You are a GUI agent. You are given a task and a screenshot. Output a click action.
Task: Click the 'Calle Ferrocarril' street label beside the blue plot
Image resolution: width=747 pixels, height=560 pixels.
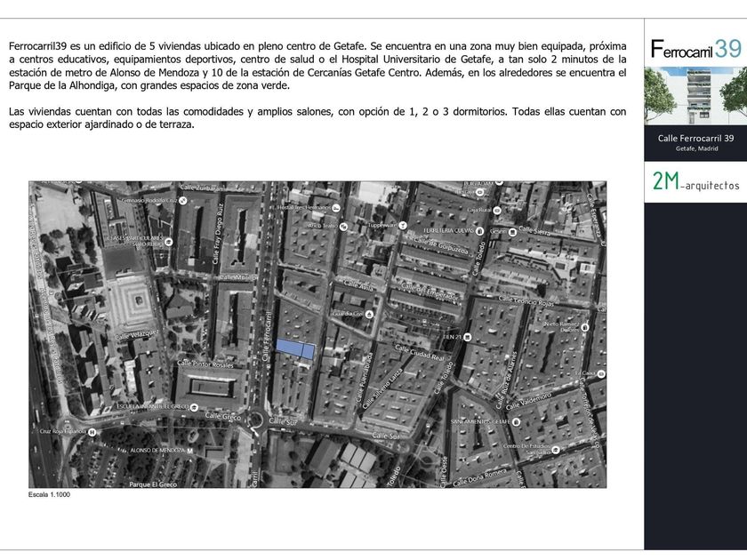point(268,335)
